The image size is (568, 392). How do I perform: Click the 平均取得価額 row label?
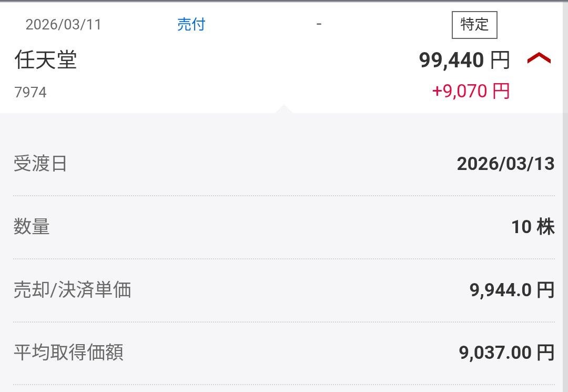(68, 353)
